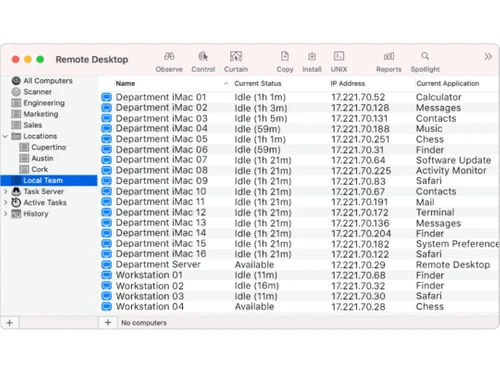This screenshot has width=500, height=375.
Task: Add a computer with list plus button
Action: point(108,322)
